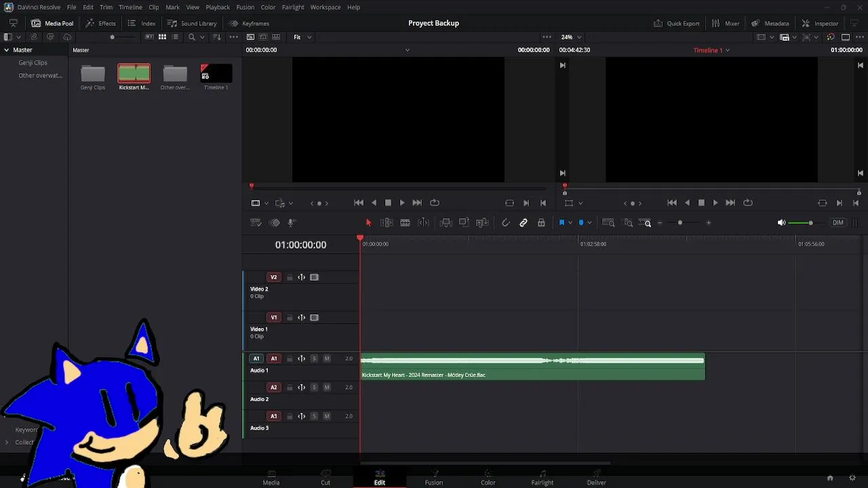Open the Workspace menu
This screenshot has height=488, width=868.
click(x=325, y=7)
